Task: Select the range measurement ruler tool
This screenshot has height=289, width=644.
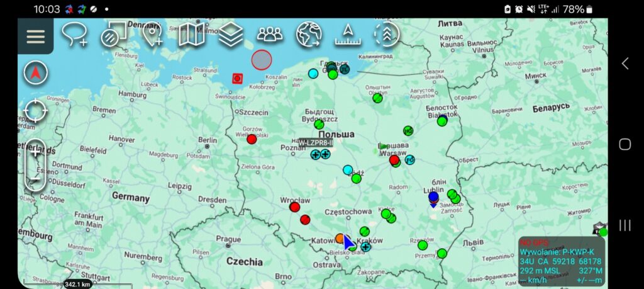Action: pos(348,35)
